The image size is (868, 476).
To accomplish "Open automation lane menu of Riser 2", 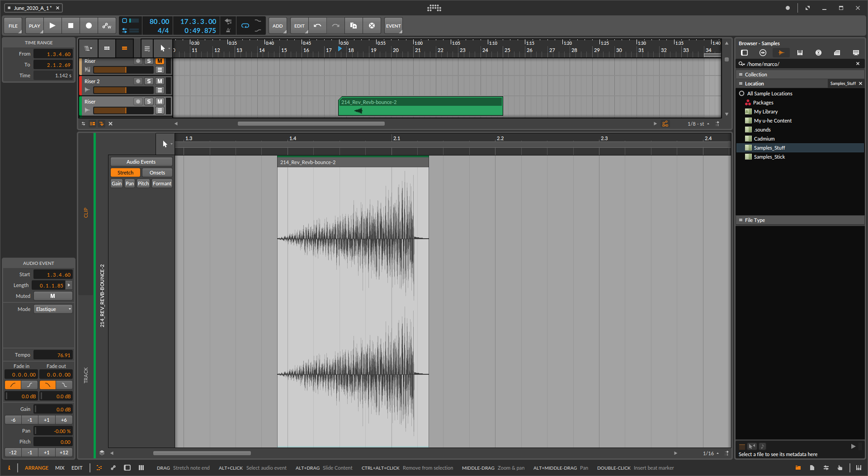I will pyautogui.click(x=160, y=90).
